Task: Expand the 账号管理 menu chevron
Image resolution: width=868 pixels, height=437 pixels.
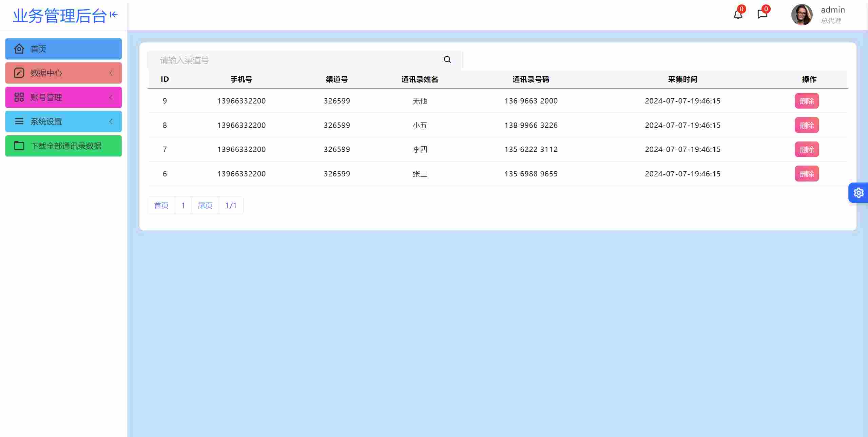Action: 111,97
